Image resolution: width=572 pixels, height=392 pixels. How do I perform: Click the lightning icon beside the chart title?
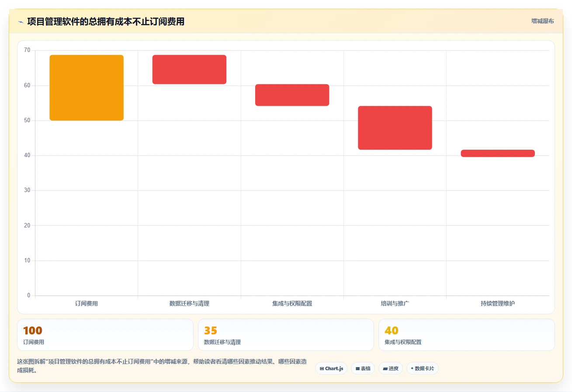tap(21, 22)
